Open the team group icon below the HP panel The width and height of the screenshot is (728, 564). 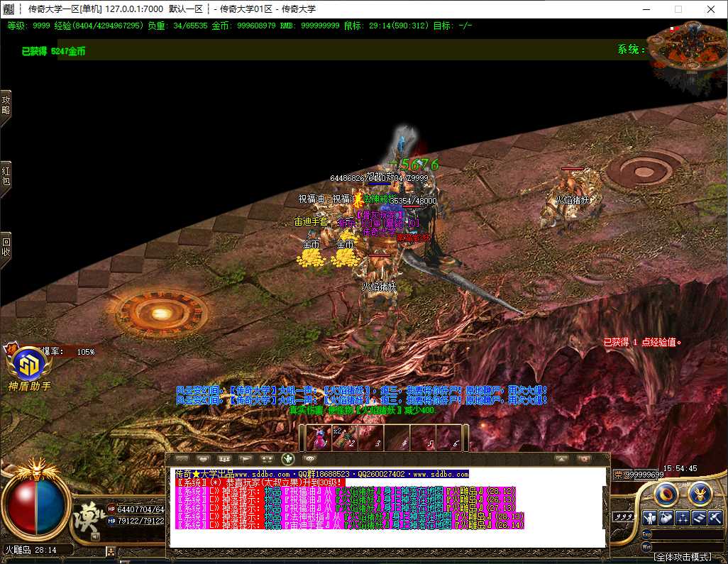pos(111,552)
